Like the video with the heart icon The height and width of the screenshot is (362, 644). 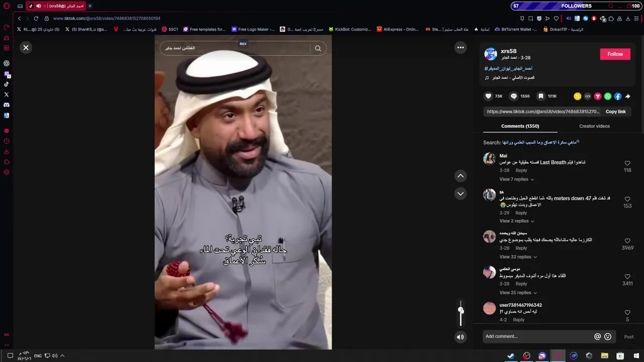point(488,96)
